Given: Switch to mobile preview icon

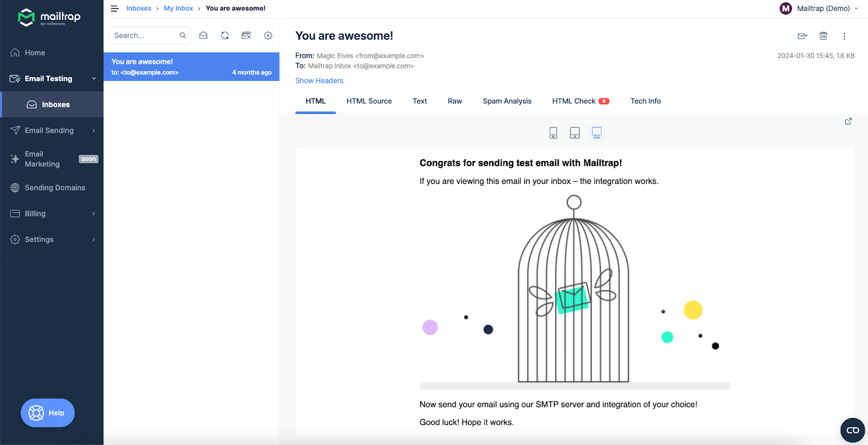Looking at the screenshot, I should (553, 132).
